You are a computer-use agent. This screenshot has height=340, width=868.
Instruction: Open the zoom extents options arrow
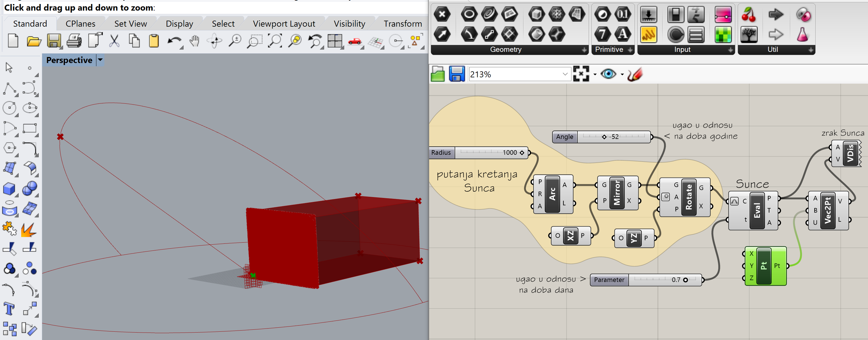pos(595,74)
